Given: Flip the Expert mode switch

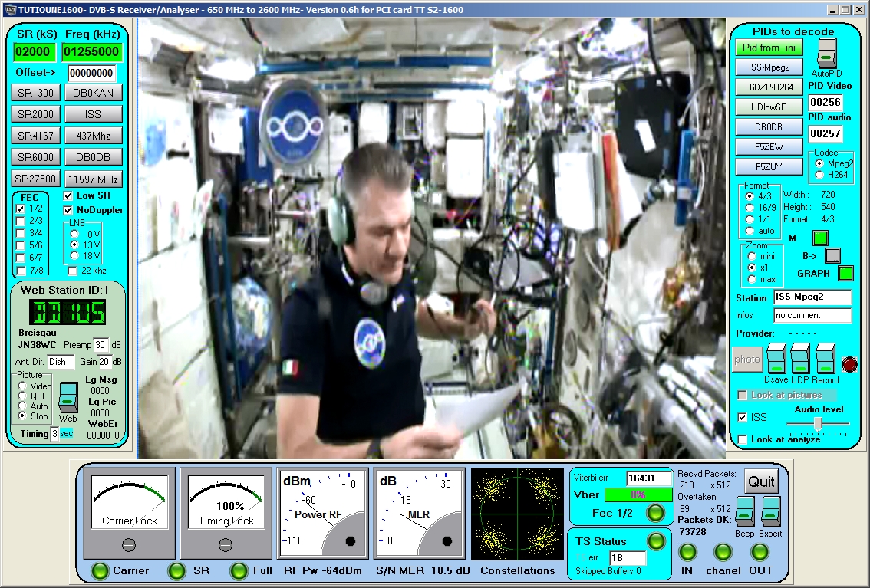Looking at the screenshot, I should (770, 511).
